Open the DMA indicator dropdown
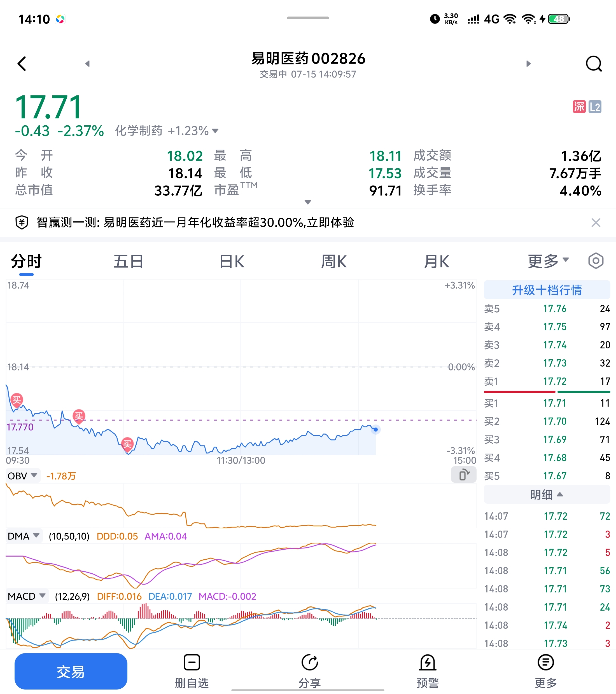This screenshot has height=694, width=616. point(24,536)
